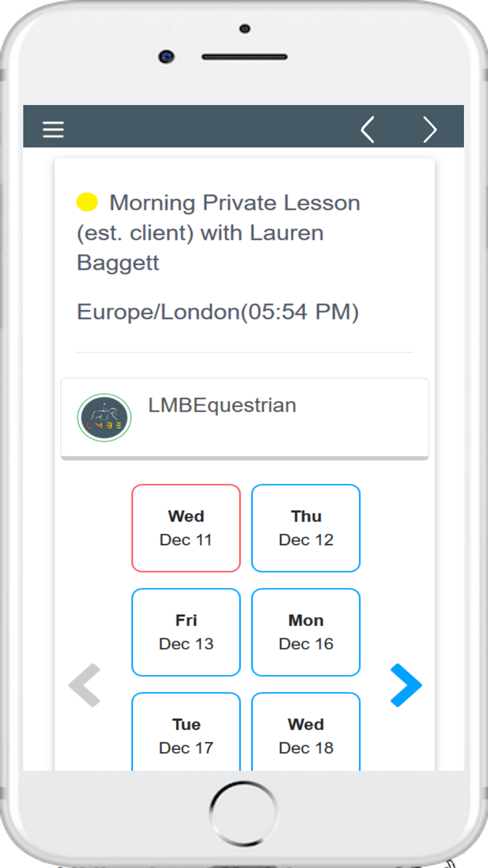Choose Fri Dec 13 date
This screenshot has height=868, width=488.
(186, 632)
